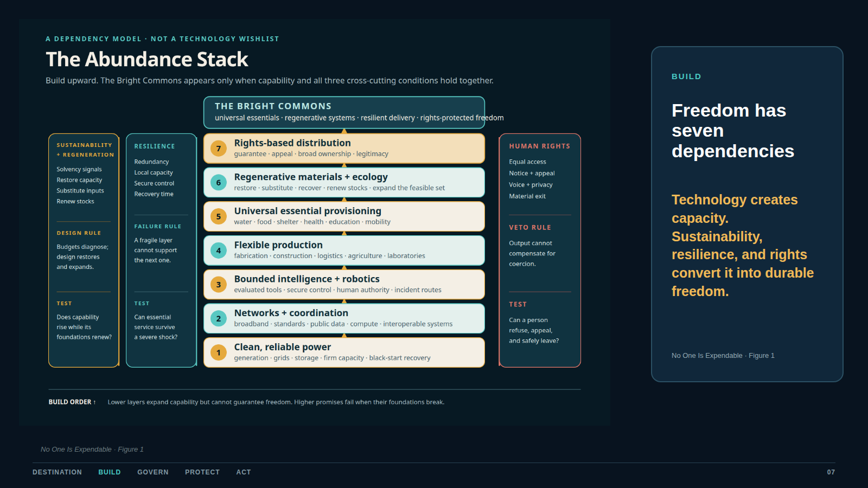Select the Bounded intelligence + robotics title
Image resolution: width=868 pixels, height=488 pixels.
click(x=307, y=279)
